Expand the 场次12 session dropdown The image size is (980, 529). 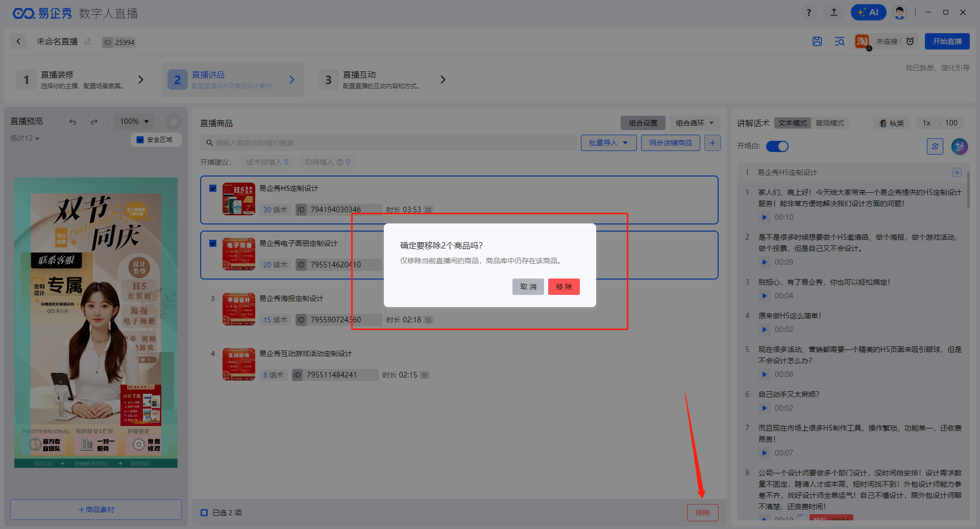click(x=24, y=138)
